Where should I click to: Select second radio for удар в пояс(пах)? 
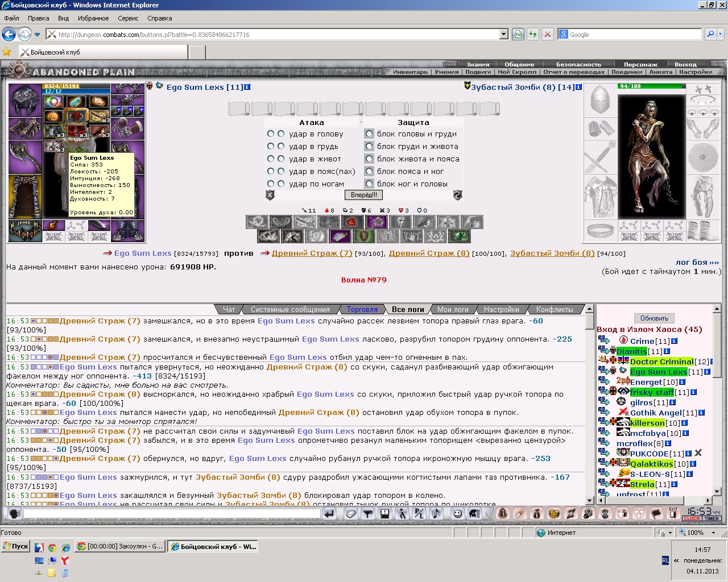pyautogui.click(x=281, y=171)
